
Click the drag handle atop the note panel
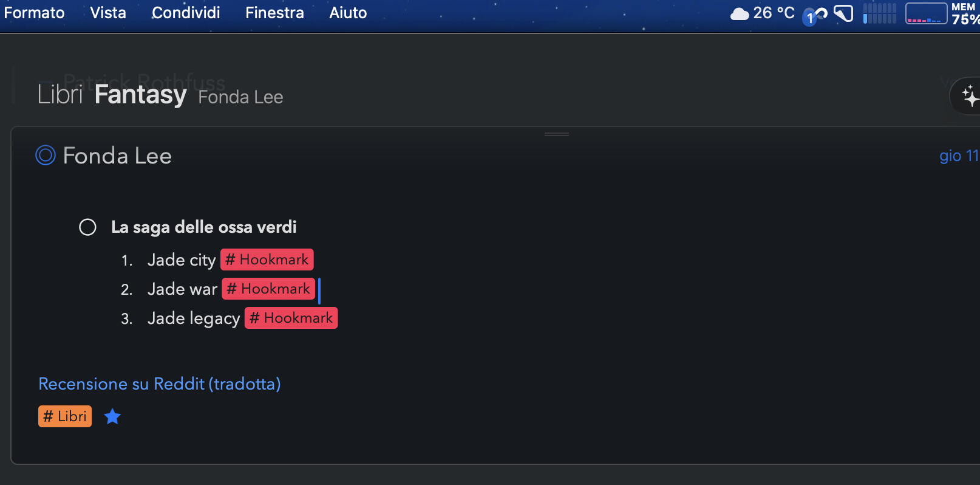click(x=556, y=134)
